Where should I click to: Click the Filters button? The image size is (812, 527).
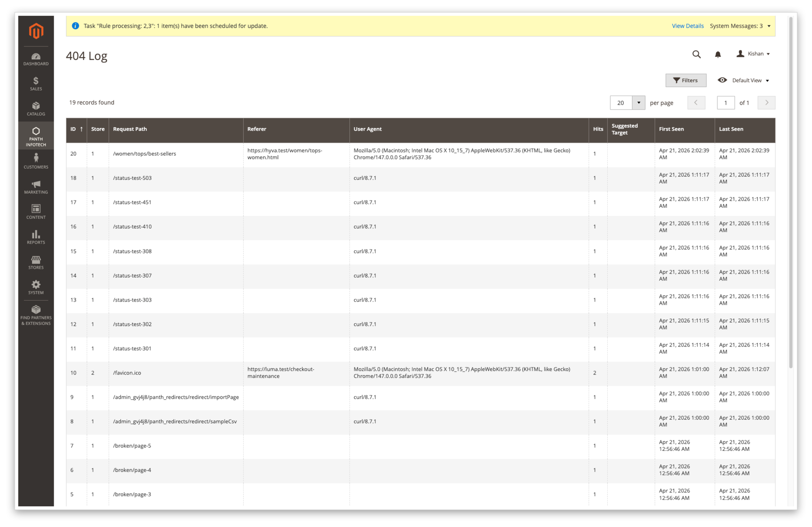(x=685, y=80)
